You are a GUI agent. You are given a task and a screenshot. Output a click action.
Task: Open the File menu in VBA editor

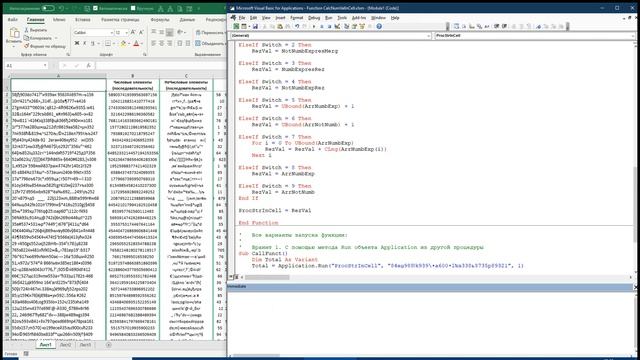tap(242, 18)
